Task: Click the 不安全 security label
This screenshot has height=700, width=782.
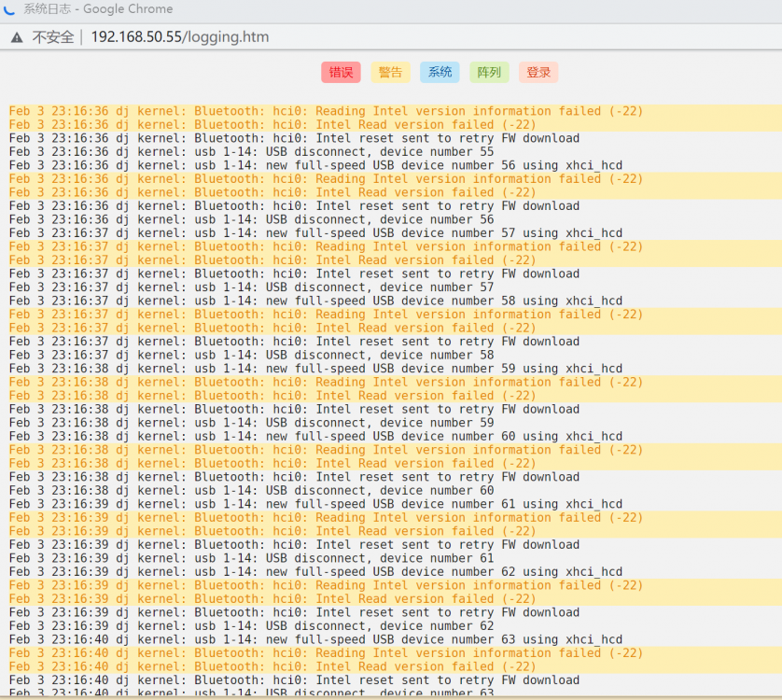Action: [53, 37]
